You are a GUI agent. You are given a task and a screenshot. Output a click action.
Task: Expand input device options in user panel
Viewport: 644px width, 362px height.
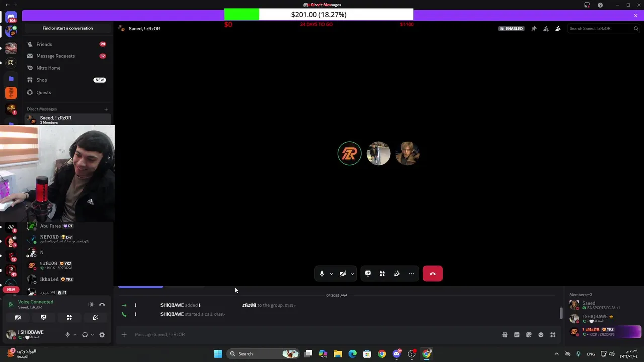(75, 335)
